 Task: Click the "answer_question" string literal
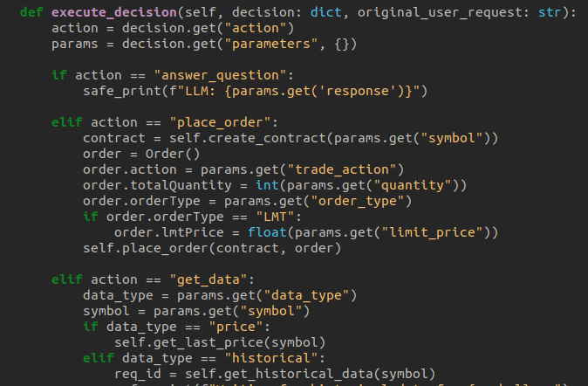(228, 75)
